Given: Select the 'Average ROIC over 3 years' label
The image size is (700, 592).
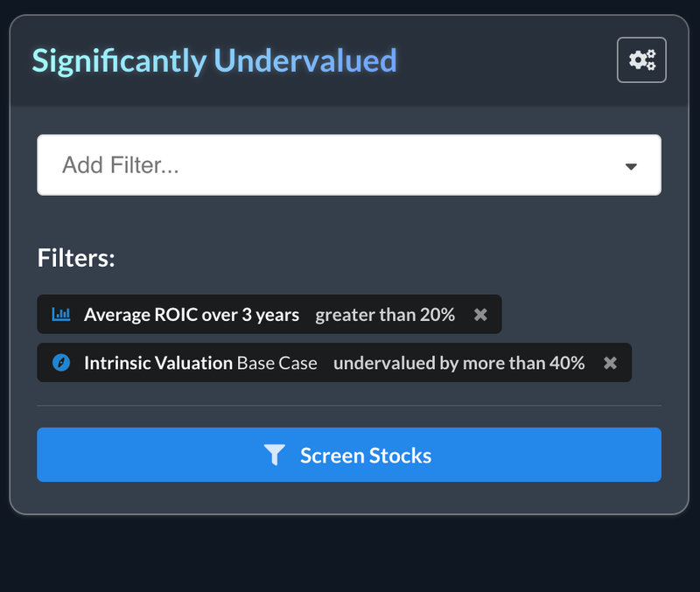Looking at the screenshot, I should [192, 315].
